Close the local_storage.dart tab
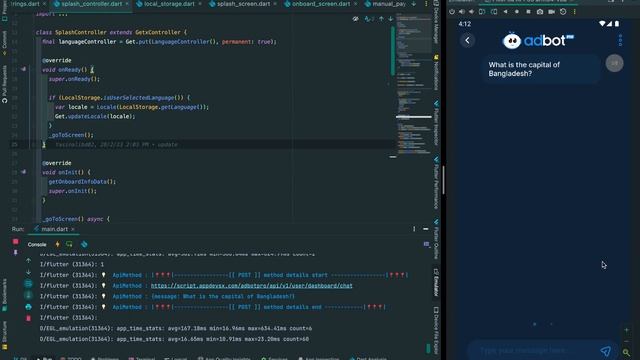This screenshot has width=640, height=360. [200, 4]
